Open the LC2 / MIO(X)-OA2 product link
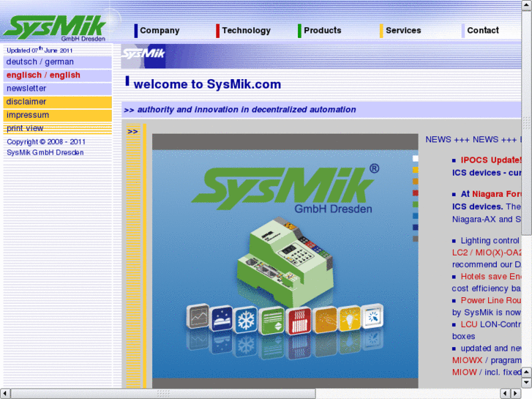Screen dimensions: 532x399 point(487,253)
